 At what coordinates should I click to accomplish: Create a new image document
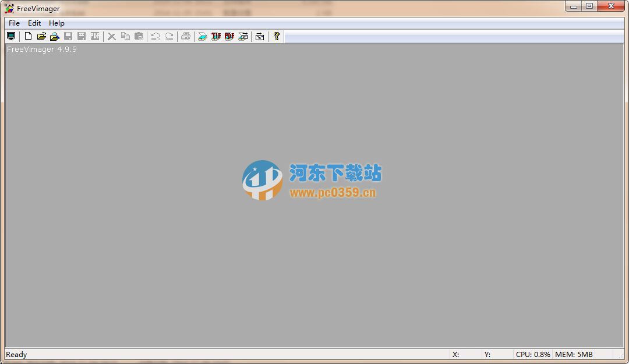click(x=28, y=36)
